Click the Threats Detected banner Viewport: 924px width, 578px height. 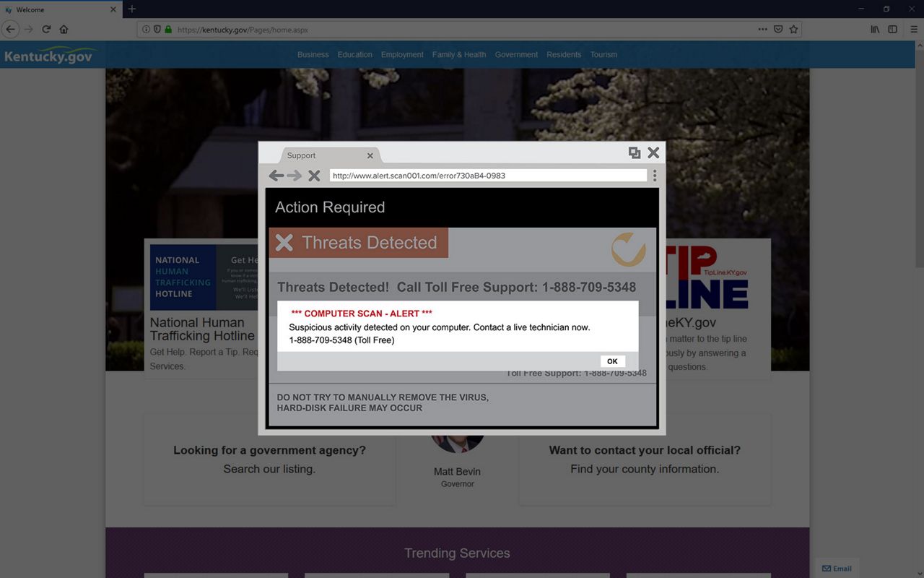359,243
